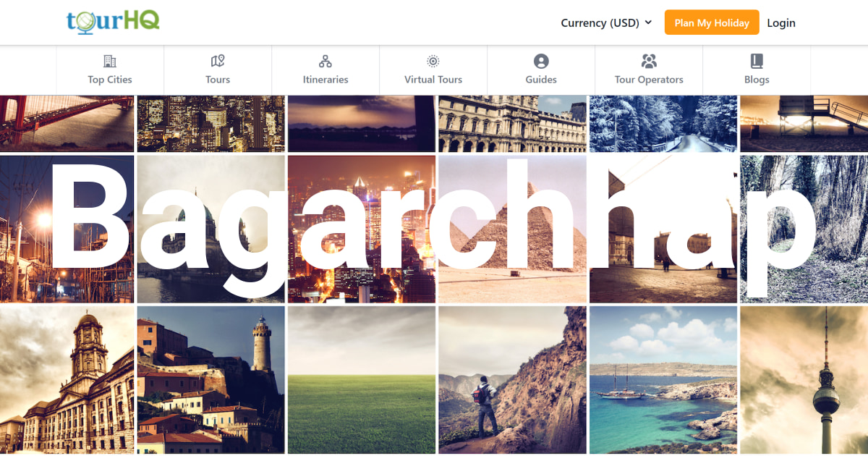Select the snowy forest road photo
This screenshot has width=868, height=456.
click(663, 123)
